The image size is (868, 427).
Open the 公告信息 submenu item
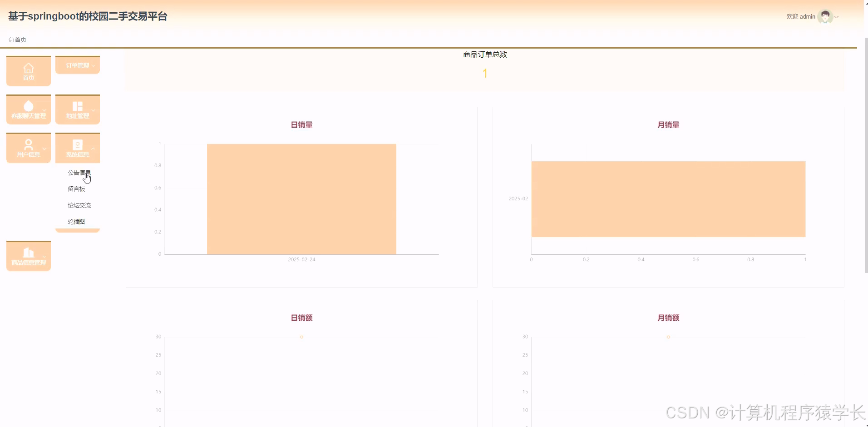coord(79,173)
